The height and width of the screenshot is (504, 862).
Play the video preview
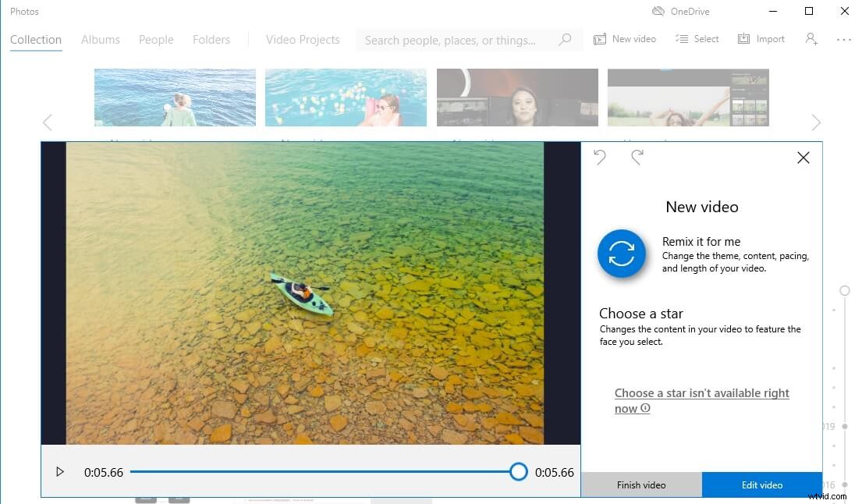click(60, 471)
